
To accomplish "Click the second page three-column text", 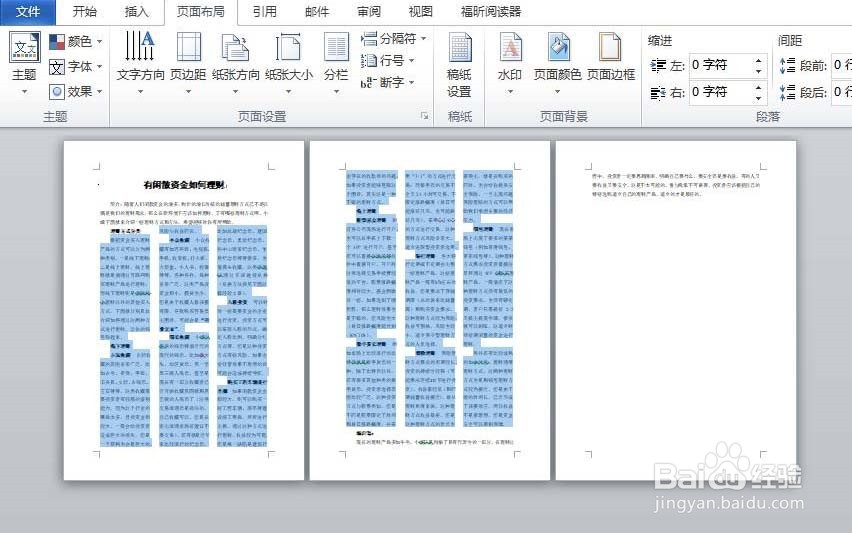I will (x=430, y=299).
